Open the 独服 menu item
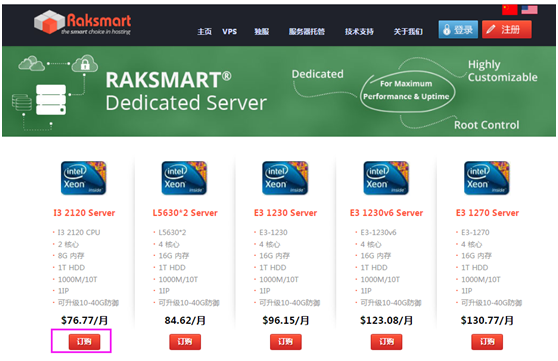This screenshot has height=361, width=558. coord(262,32)
